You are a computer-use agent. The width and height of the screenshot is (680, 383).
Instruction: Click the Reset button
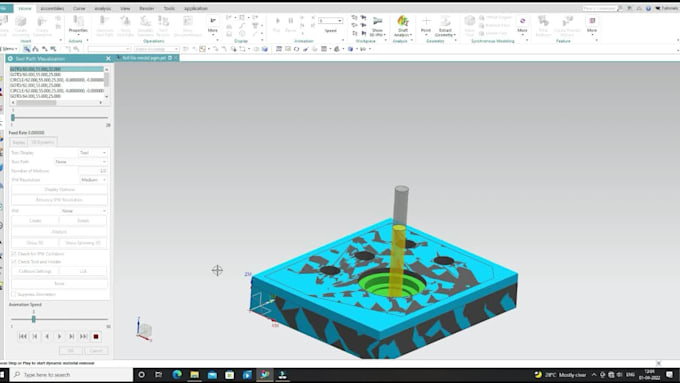(x=59, y=284)
